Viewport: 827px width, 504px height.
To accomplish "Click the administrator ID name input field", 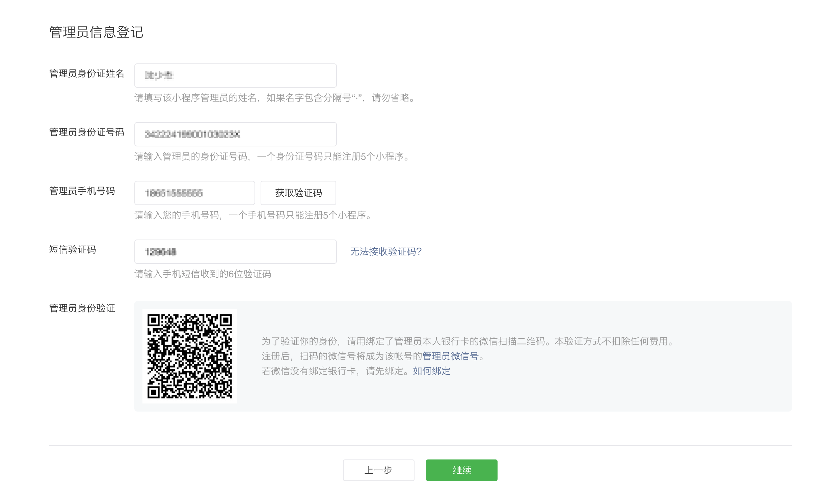I will coord(235,76).
